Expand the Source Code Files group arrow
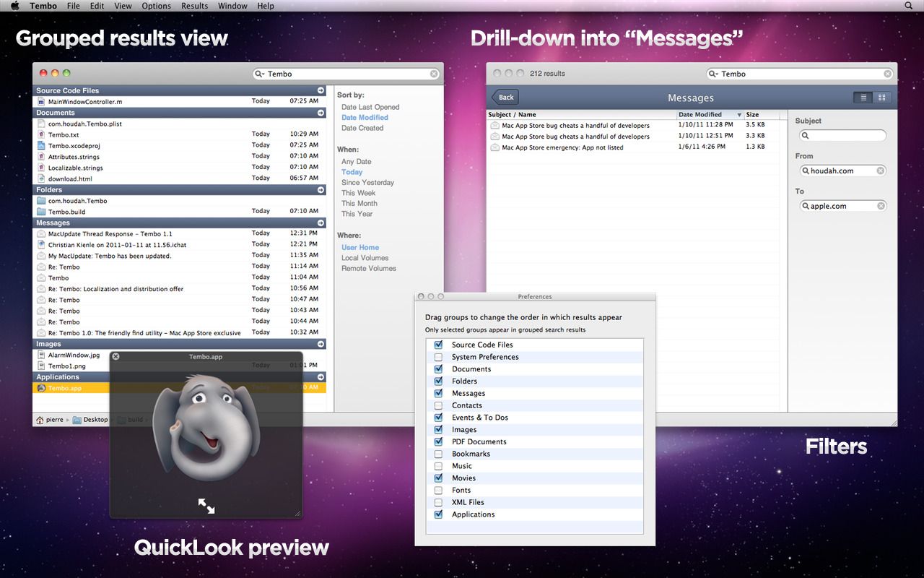This screenshot has width=924, height=578. (321, 91)
